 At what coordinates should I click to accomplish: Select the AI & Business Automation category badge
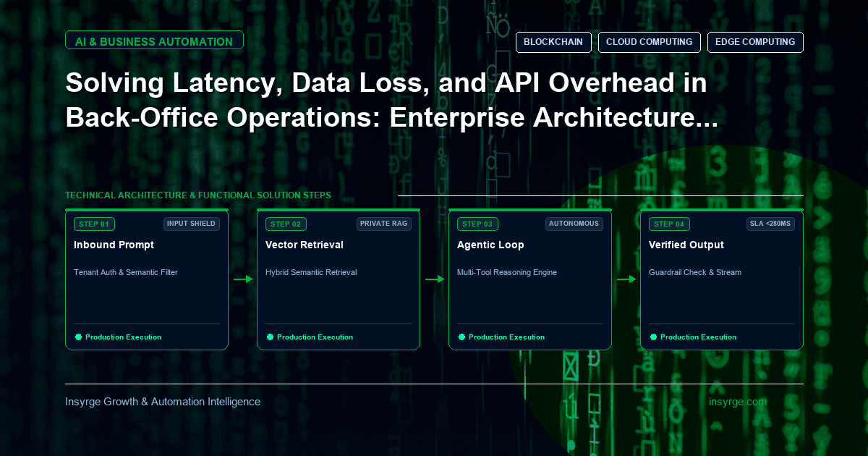pyautogui.click(x=154, y=41)
